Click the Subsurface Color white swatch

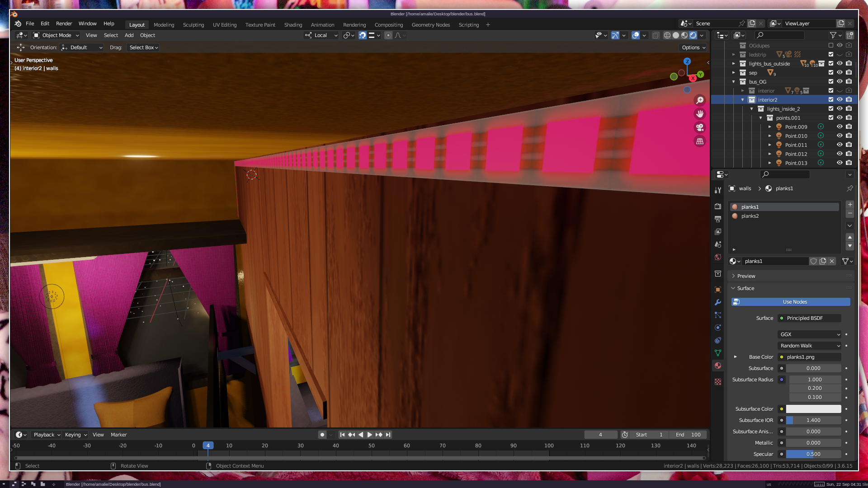point(813,409)
